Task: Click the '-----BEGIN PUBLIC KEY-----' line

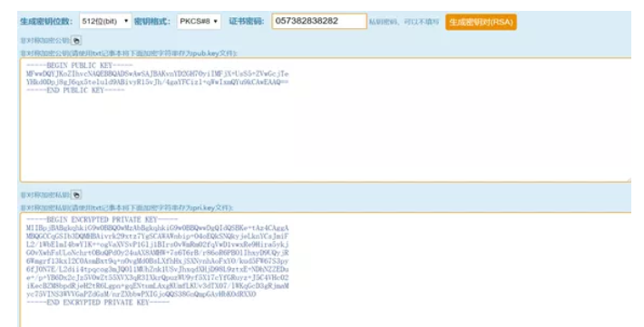Action: tap(80, 65)
